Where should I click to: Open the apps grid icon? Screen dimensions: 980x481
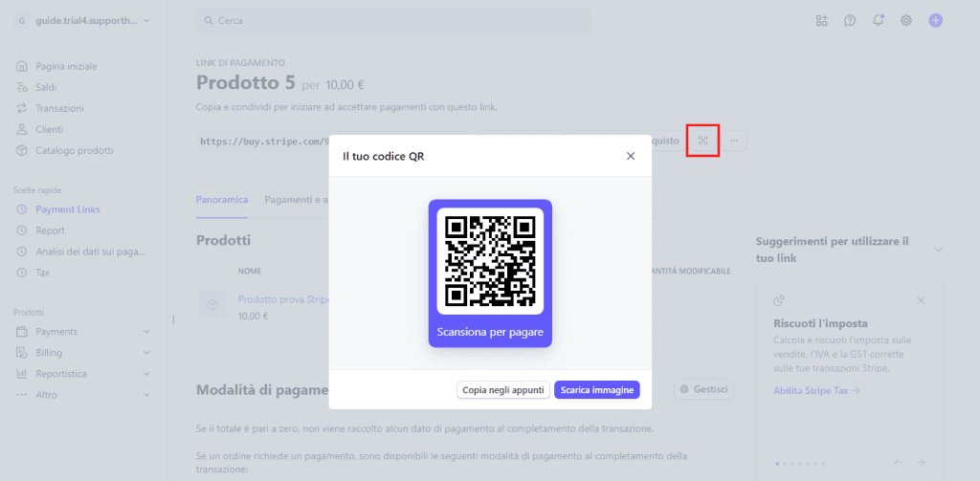(x=821, y=21)
